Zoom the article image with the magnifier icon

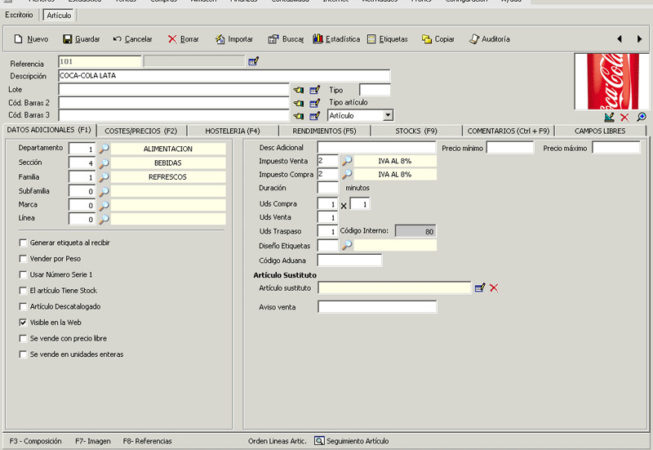pos(642,117)
